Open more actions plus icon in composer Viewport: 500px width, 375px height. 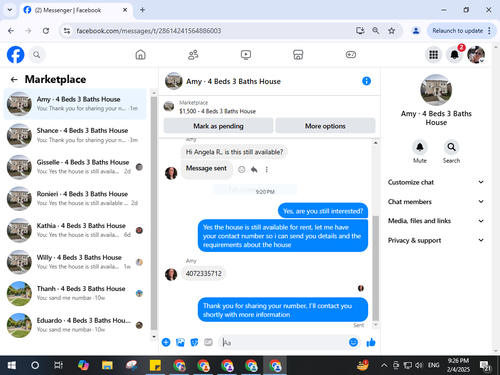166,342
